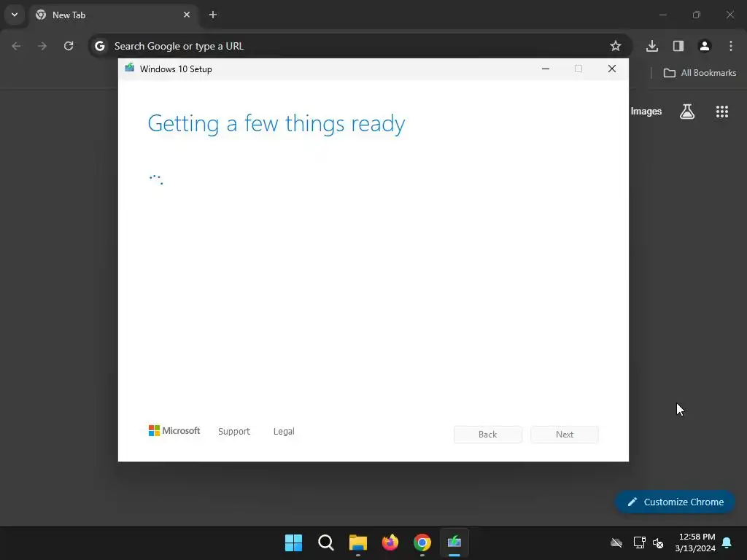
Task: Bookmark this tab with star icon
Action: coord(616,46)
